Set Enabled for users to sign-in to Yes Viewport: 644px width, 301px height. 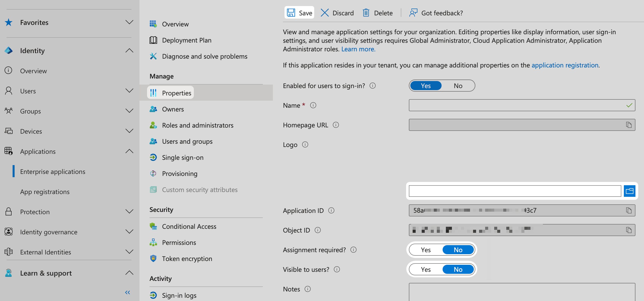pos(426,86)
